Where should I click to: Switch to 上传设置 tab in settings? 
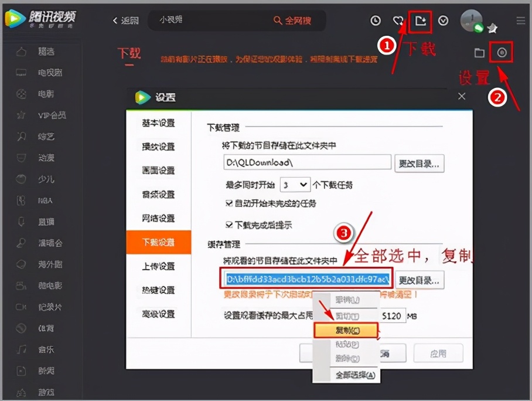point(158,266)
